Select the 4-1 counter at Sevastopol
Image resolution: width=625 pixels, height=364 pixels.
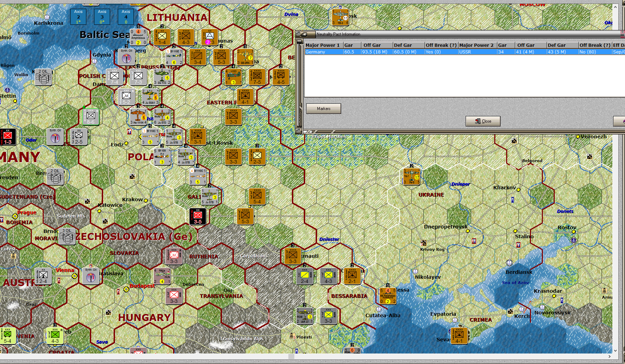click(459, 336)
